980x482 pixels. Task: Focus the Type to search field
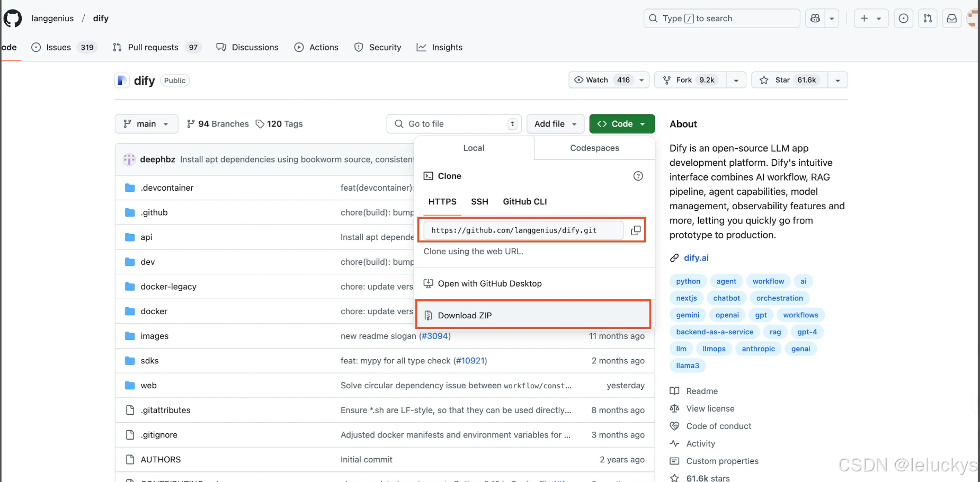click(x=722, y=19)
